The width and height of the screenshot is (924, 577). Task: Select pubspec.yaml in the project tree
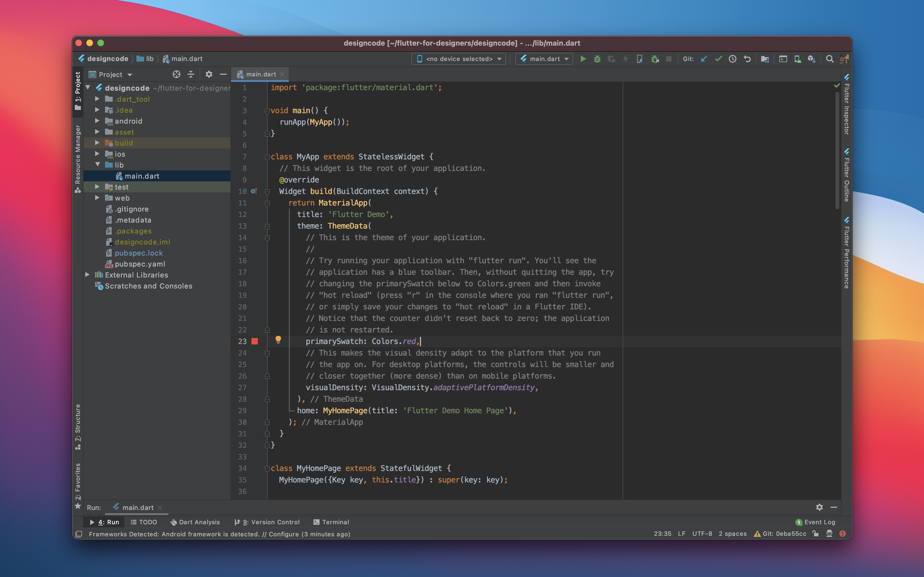pyautogui.click(x=139, y=264)
